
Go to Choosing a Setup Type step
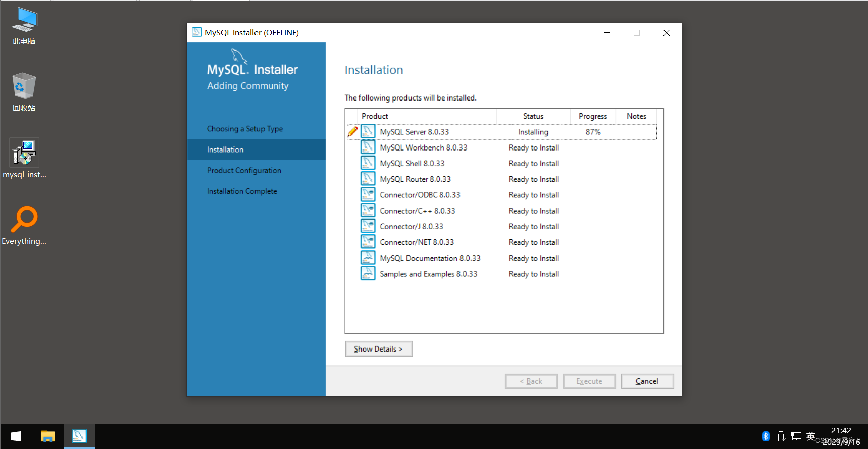[x=245, y=129]
